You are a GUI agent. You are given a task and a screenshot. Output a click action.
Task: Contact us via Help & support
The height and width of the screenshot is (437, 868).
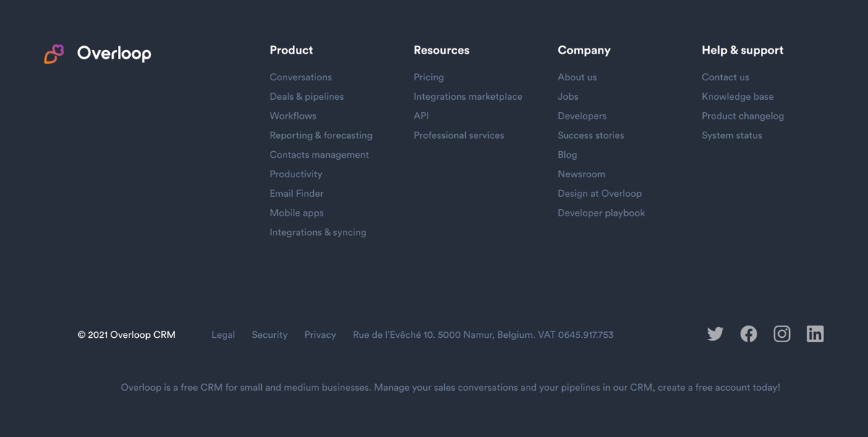(x=726, y=77)
